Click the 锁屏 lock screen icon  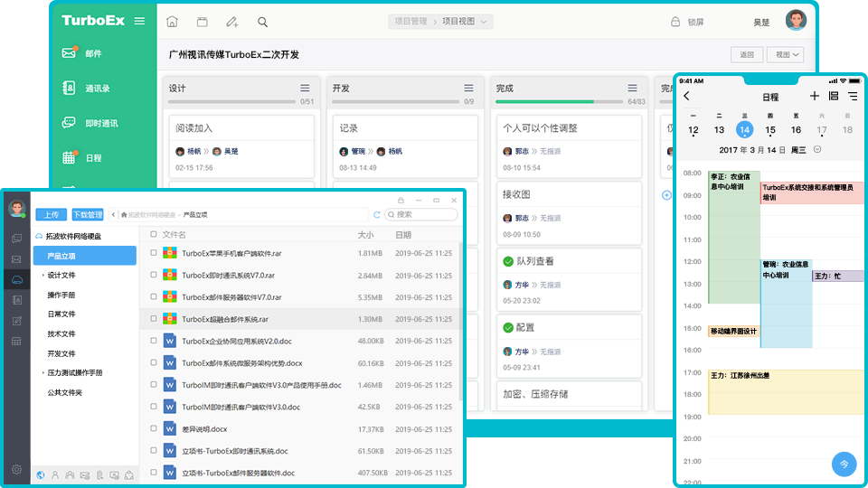pyautogui.click(x=675, y=22)
